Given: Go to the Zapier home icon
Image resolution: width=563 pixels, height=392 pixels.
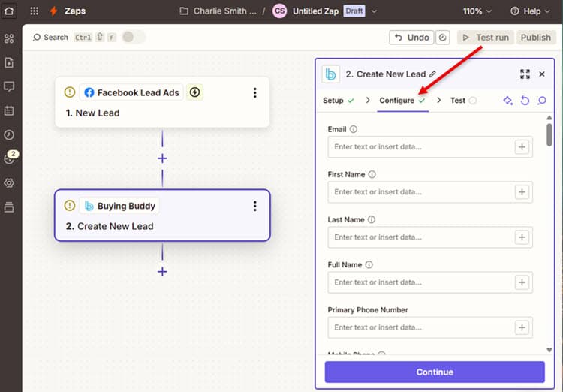Looking at the screenshot, I should click(9, 11).
